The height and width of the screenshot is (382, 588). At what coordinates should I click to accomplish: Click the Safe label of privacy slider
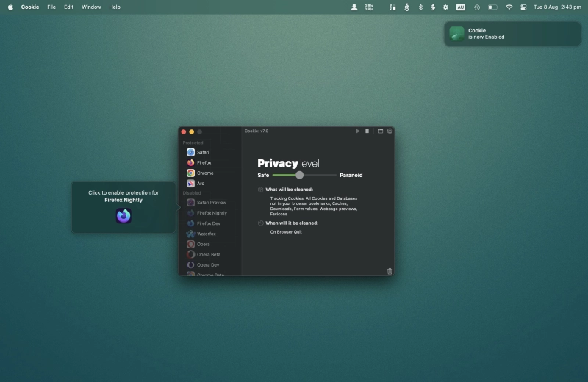click(263, 175)
